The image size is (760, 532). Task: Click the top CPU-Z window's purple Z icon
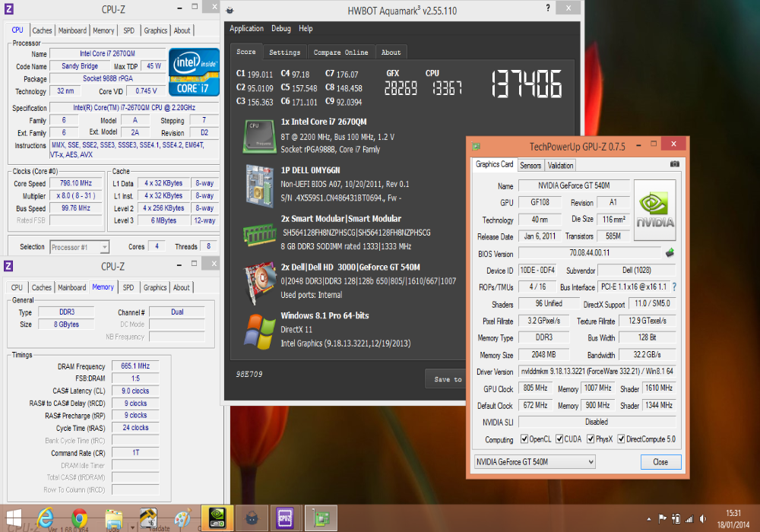(x=8, y=8)
